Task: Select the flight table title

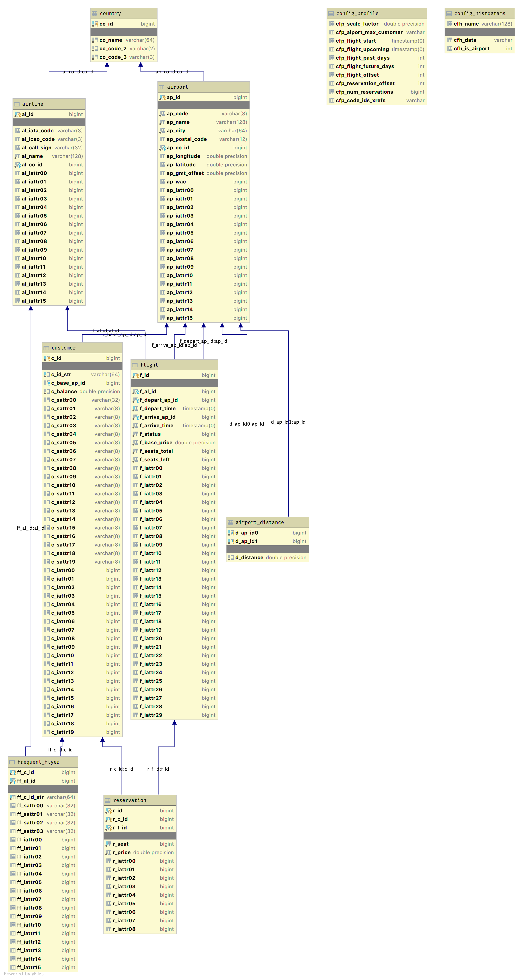Action: tap(149, 365)
